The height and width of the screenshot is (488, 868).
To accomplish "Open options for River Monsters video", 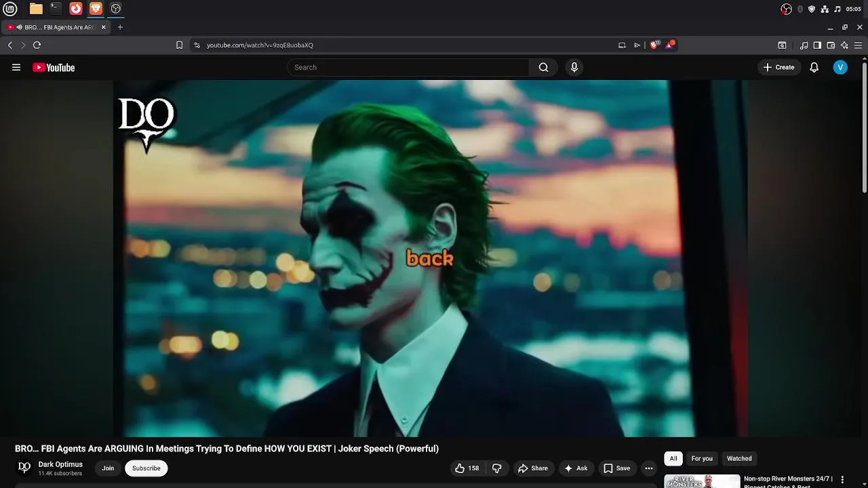I will 842,480.
